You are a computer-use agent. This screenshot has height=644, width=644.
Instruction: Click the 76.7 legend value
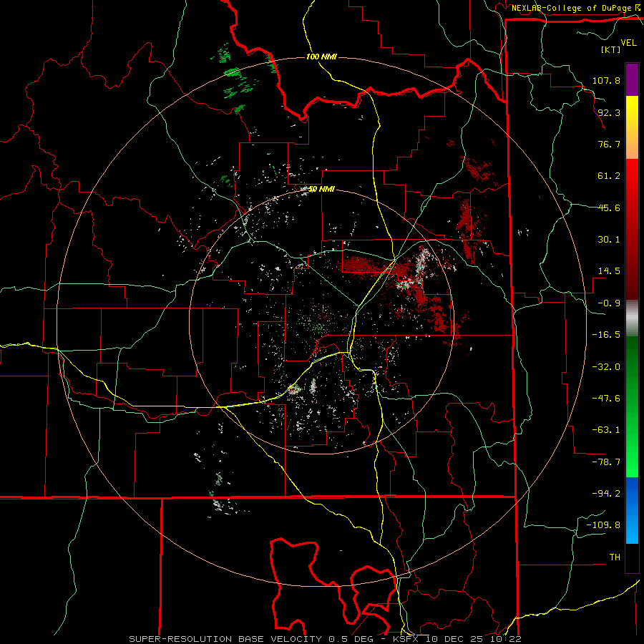pos(609,144)
